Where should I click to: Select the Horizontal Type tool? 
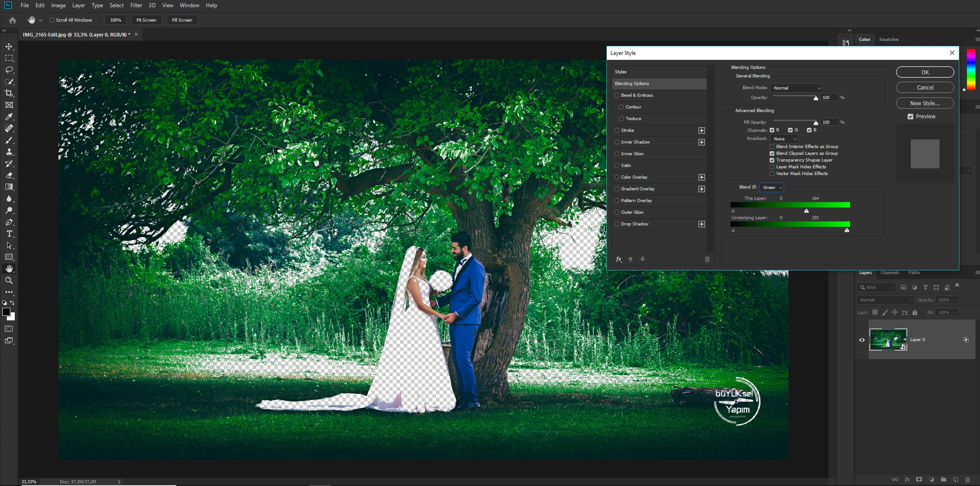(9, 234)
